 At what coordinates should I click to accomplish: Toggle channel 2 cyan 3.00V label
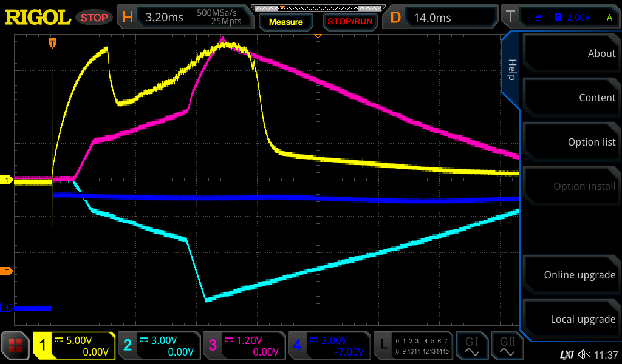pyautogui.click(x=159, y=346)
